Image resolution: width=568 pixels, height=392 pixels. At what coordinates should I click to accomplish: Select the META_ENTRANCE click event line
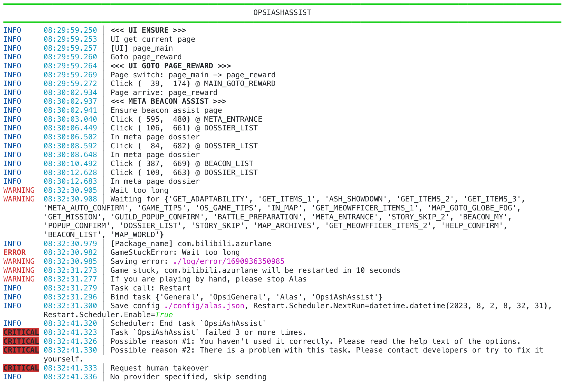(186, 119)
